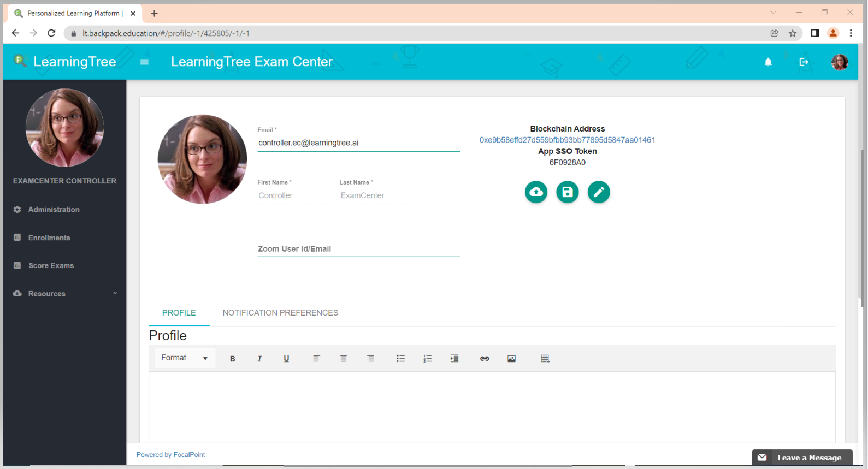Switch to Notification Preferences tab
868x469 pixels.
280,313
